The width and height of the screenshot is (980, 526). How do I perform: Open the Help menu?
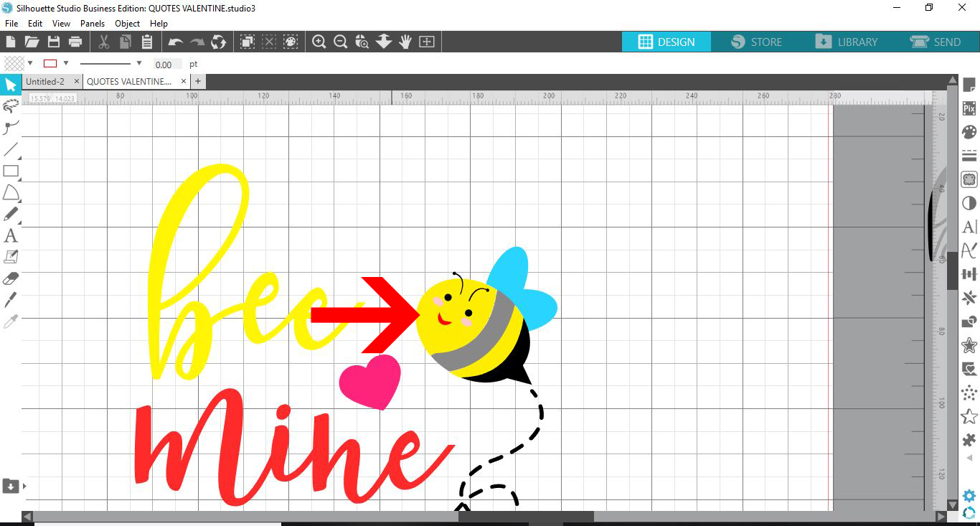tap(159, 24)
